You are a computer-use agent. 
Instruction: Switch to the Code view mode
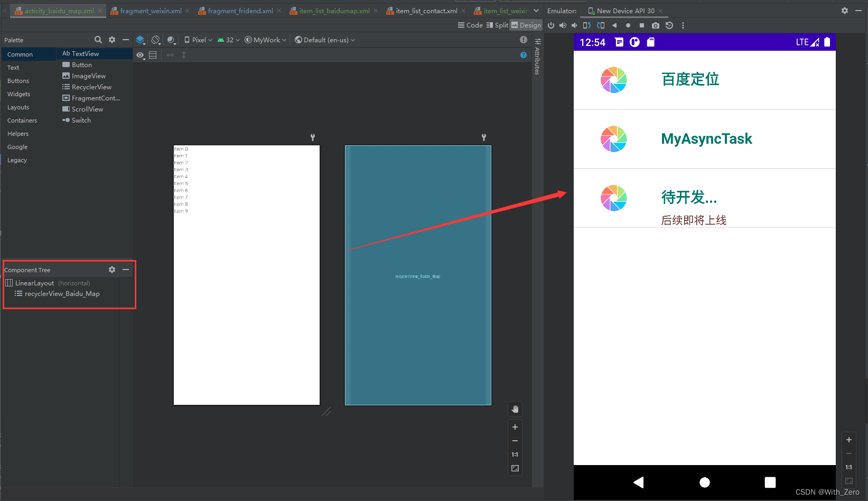[470, 25]
